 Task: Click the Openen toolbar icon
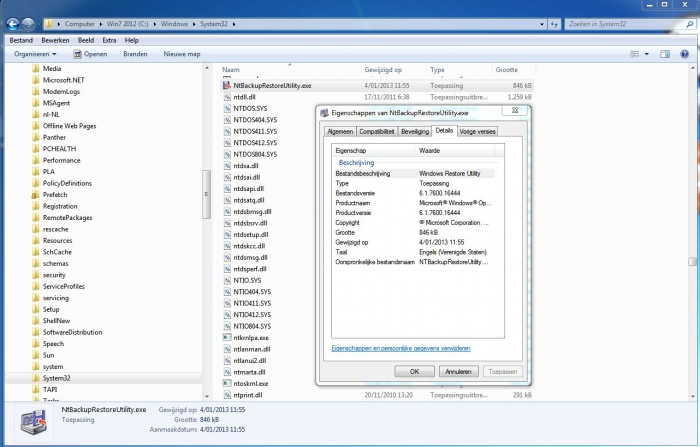tap(77, 54)
